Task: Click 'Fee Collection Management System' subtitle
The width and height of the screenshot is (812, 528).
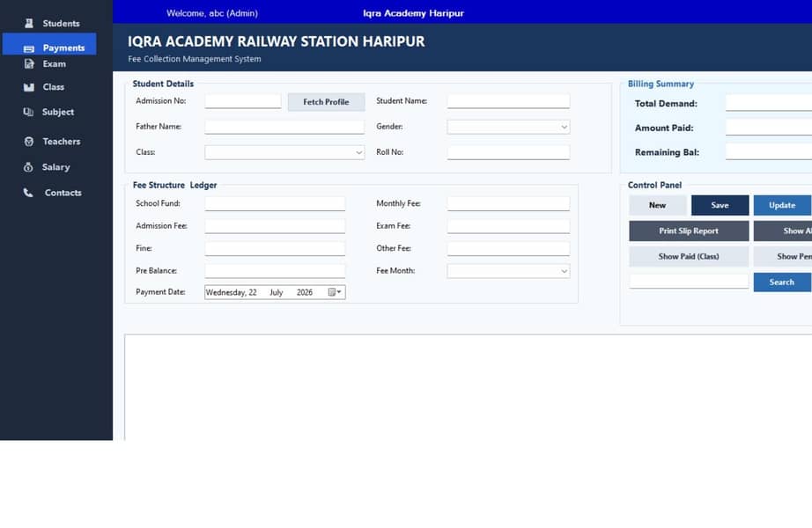Action: [x=195, y=59]
